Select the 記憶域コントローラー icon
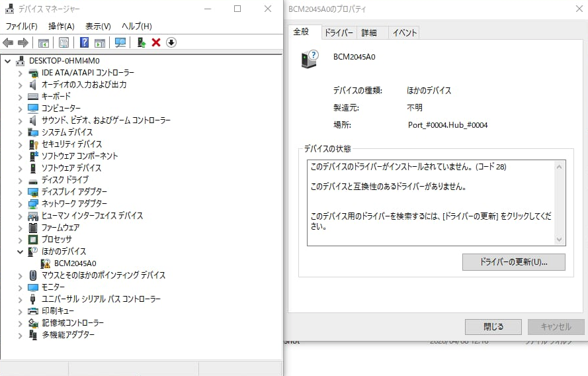 [33, 323]
